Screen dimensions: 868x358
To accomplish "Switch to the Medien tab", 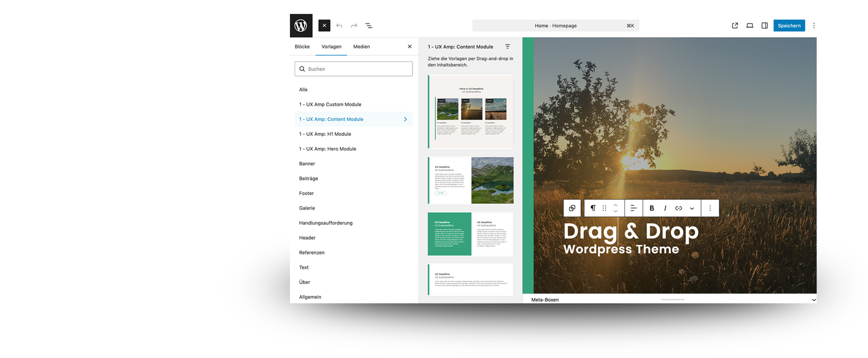I will (361, 47).
